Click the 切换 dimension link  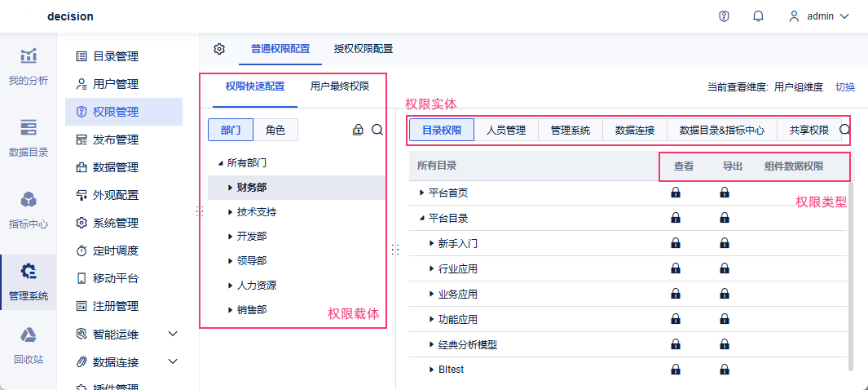tap(845, 86)
